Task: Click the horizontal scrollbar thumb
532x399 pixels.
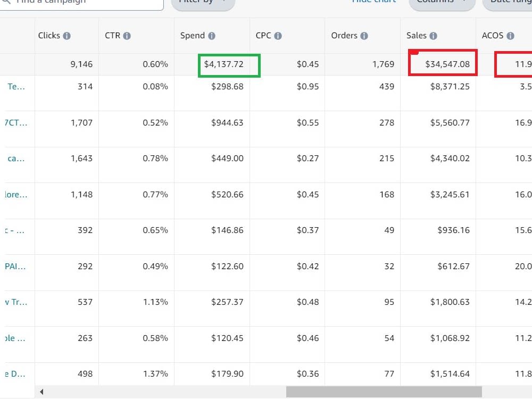Action: tap(384, 392)
